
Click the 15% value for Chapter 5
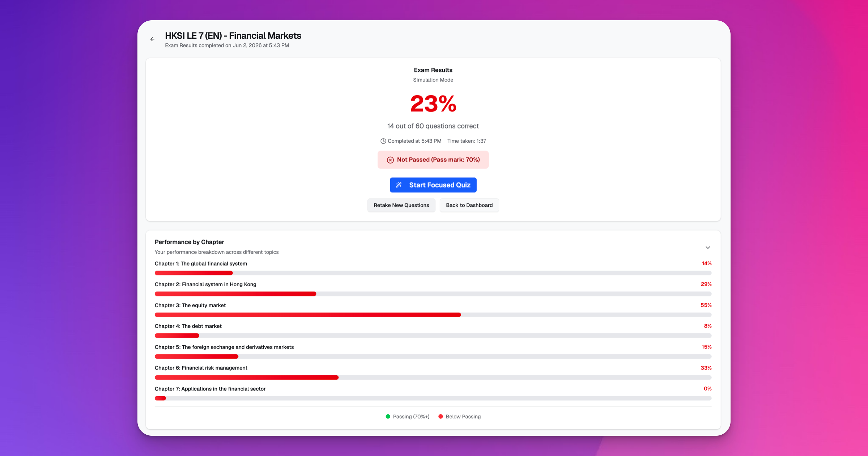(x=707, y=347)
